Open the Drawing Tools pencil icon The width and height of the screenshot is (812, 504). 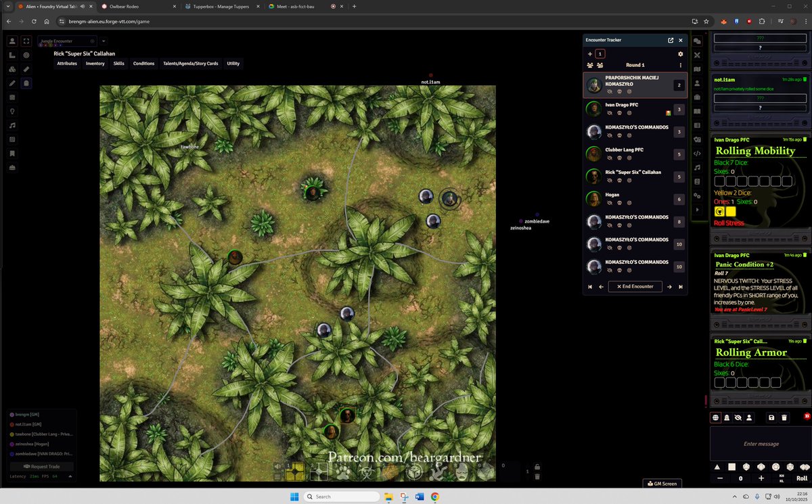(12, 83)
